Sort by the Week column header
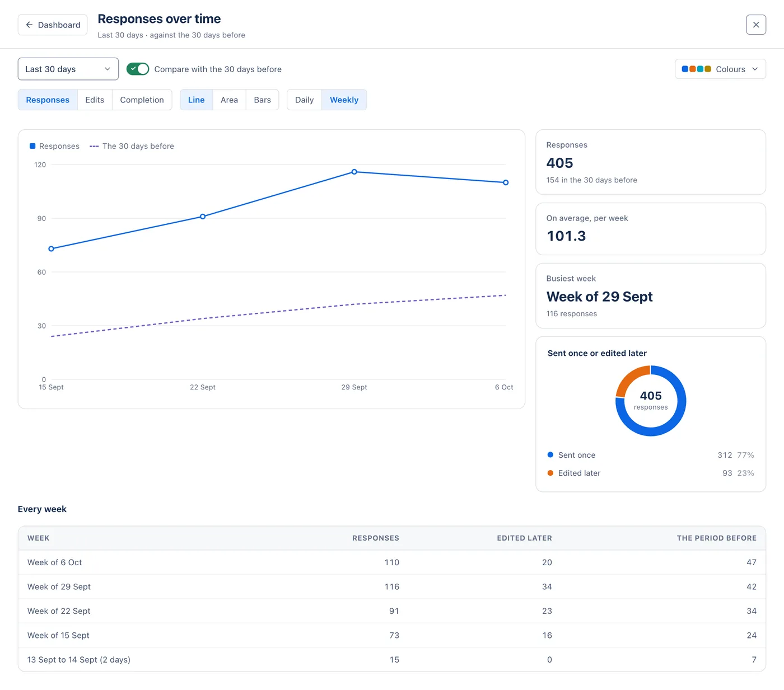The height and width of the screenshot is (690, 784). click(x=39, y=538)
